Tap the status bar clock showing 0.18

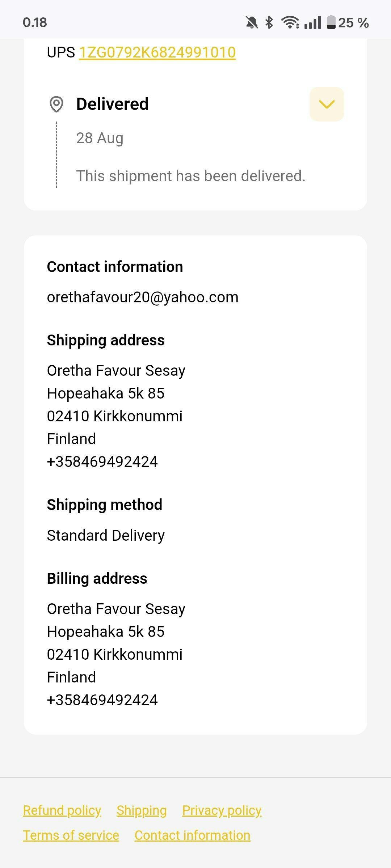point(35,22)
